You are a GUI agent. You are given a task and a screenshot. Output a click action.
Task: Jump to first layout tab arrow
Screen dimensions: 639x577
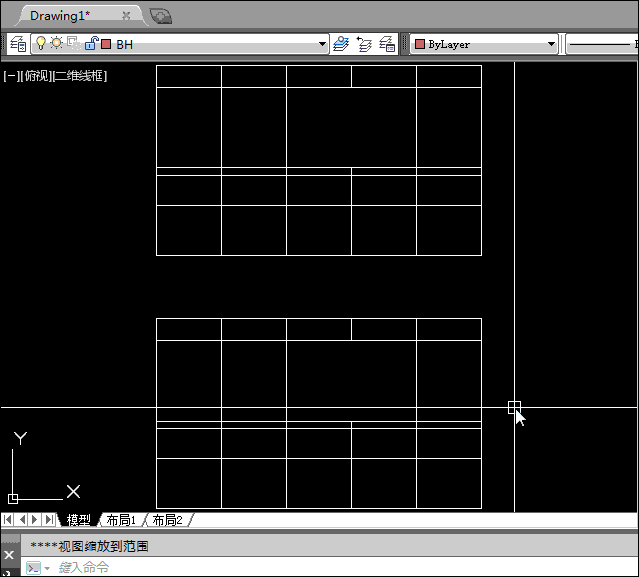point(9,520)
